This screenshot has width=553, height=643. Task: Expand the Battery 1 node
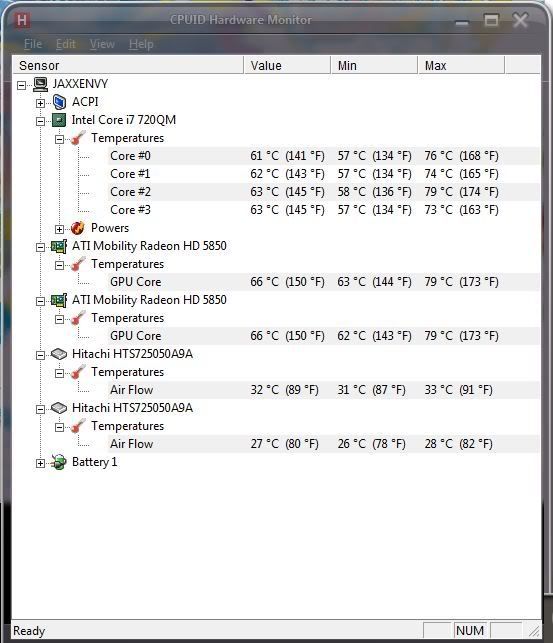click(x=40, y=463)
